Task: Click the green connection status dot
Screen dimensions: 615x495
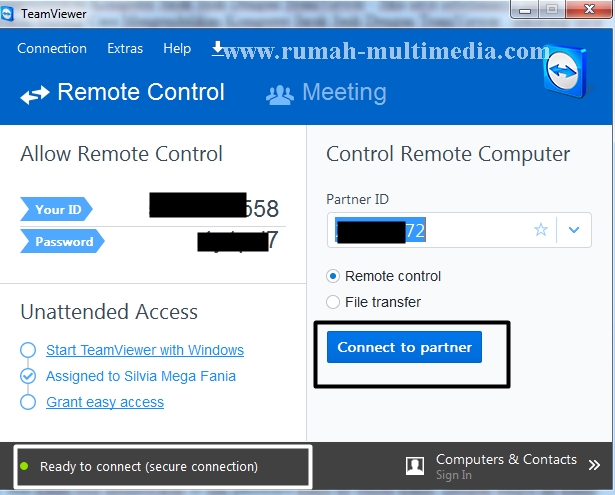Action: (24, 466)
